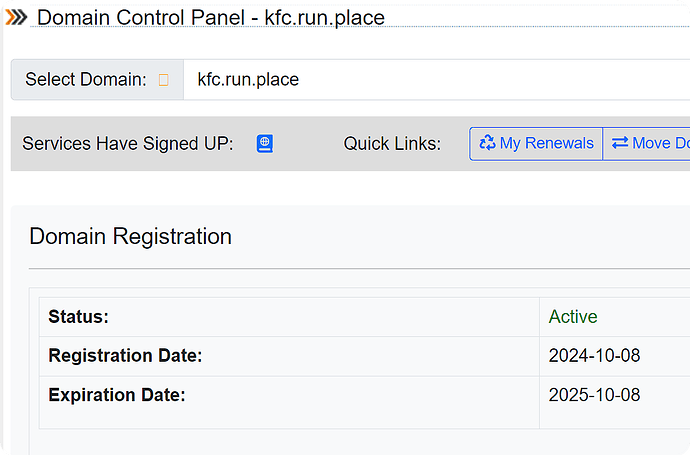Open the blue globe book service icon
Screen dimensions: 690x455
coord(264,143)
